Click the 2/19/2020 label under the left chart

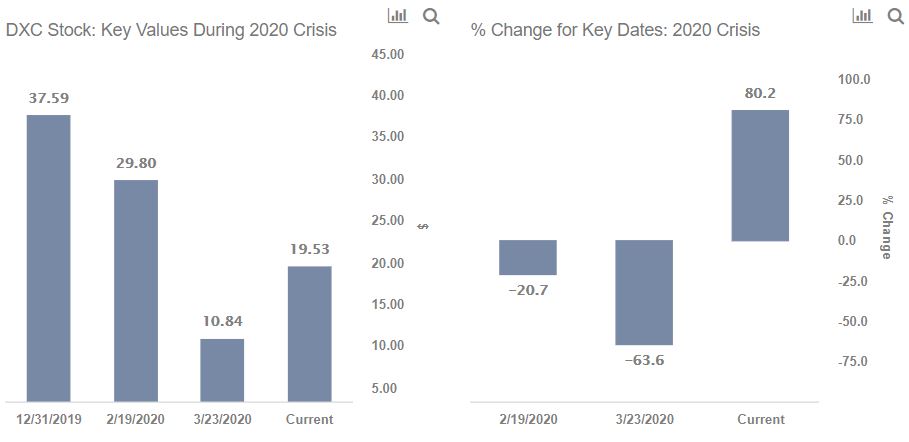coord(135,419)
